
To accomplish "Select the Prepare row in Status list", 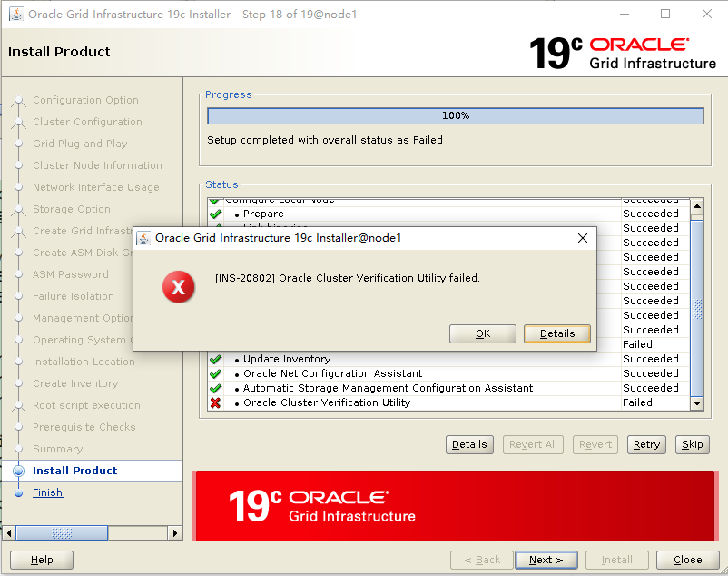I will pos(448,214).
